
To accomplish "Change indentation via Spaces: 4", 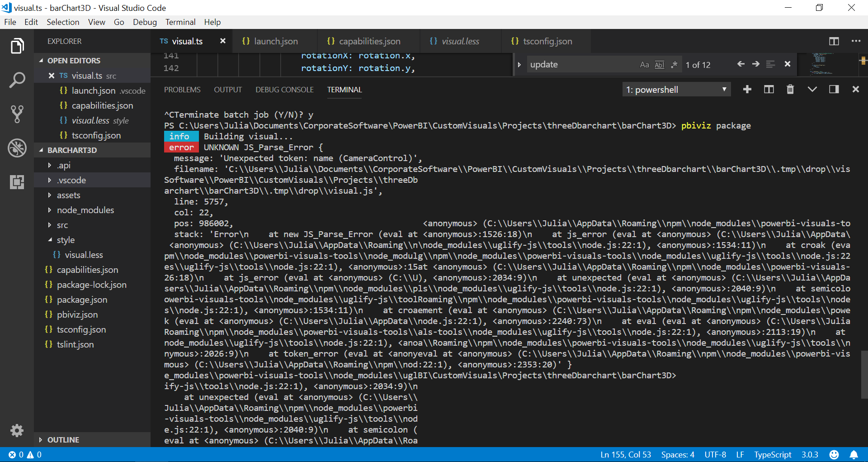I will [678, 455].
